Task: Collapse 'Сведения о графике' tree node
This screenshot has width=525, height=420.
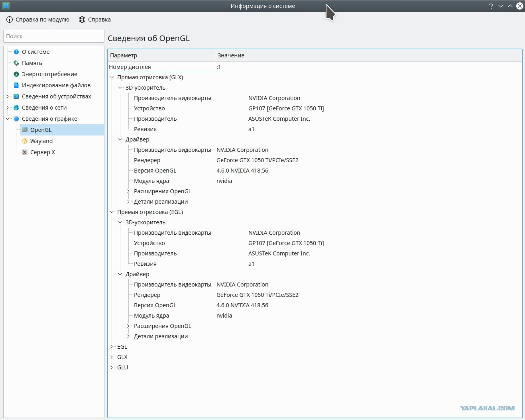Action: [x=8, y=119]
